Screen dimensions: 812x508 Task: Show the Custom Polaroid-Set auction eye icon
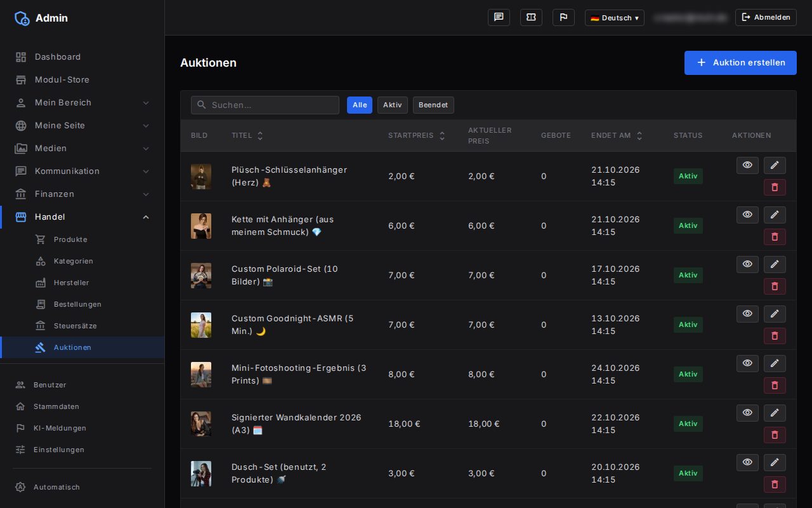click(x=747, y=264)
